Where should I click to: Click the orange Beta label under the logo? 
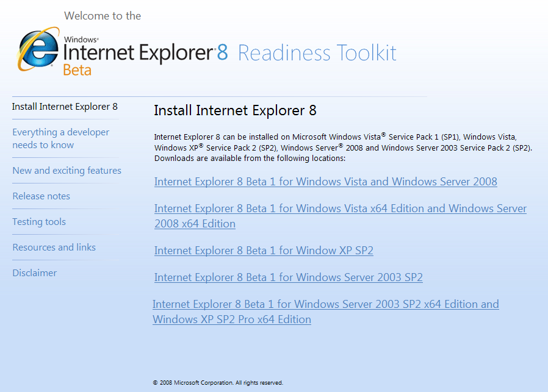click(78, 70)
